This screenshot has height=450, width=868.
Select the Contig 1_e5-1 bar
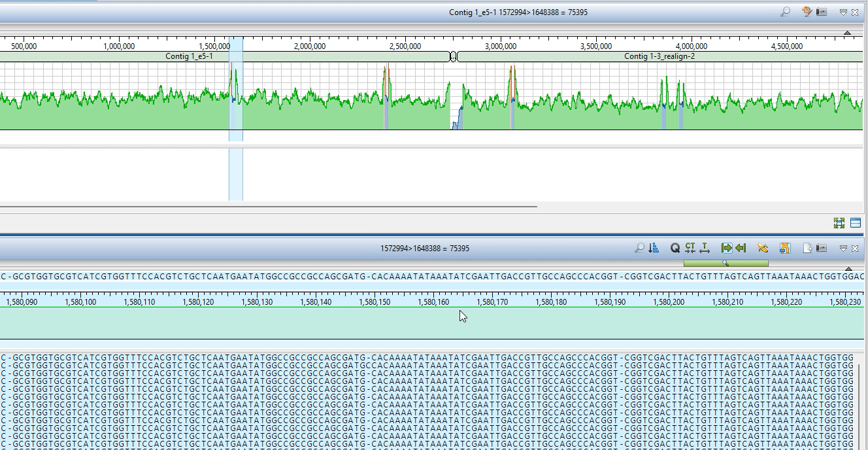(x=224, y=56)
